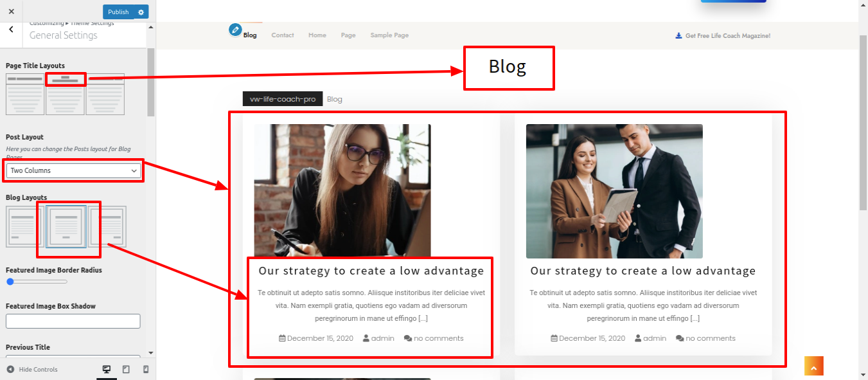The image size is (868, 380).
Task: Open the Sample Page menu item
Action: pyautogui.click(x=389, y=35)
